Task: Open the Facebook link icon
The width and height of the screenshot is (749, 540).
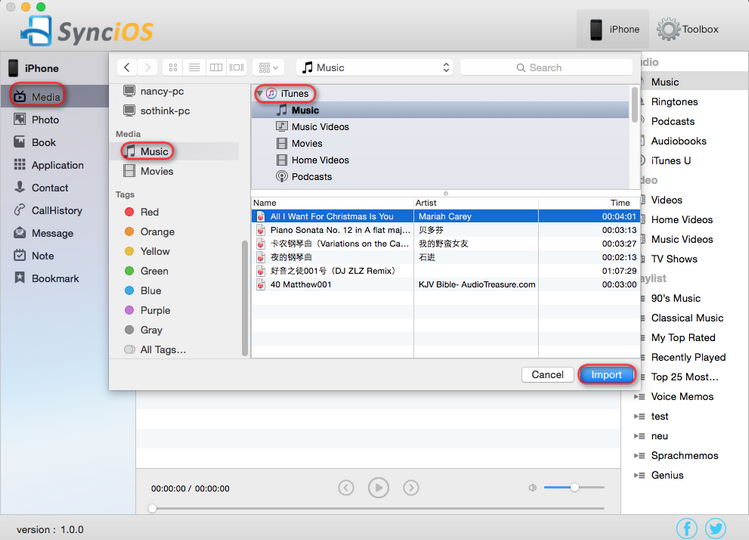Action: point(687,529)
